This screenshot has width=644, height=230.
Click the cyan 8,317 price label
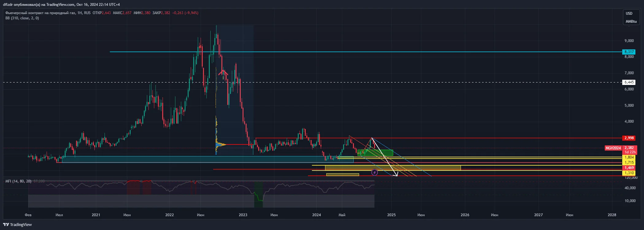[x=629, y=52]
